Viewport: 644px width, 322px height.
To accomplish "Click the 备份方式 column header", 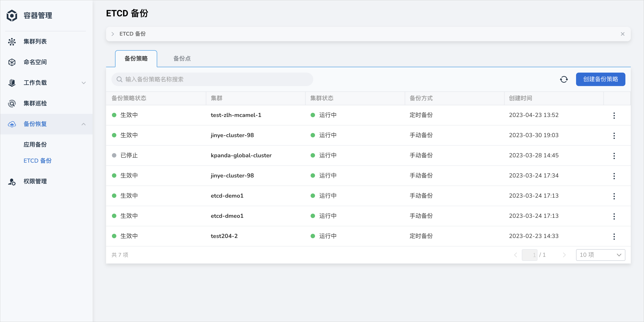I will click(421, 98).
